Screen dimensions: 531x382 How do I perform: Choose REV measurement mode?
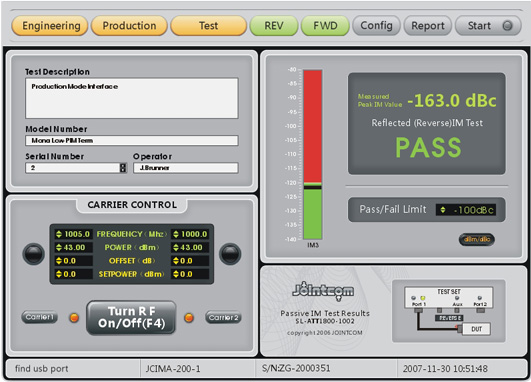[274, 26]
